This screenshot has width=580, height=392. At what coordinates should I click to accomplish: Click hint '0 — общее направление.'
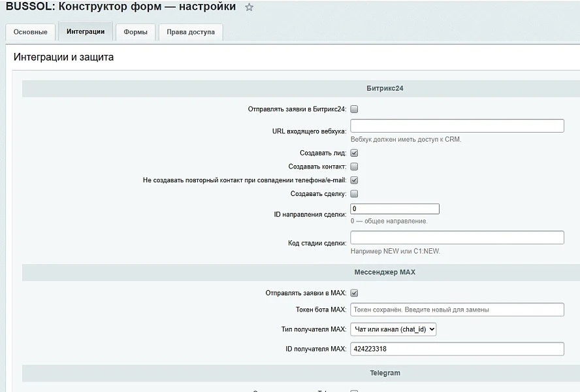389,221
